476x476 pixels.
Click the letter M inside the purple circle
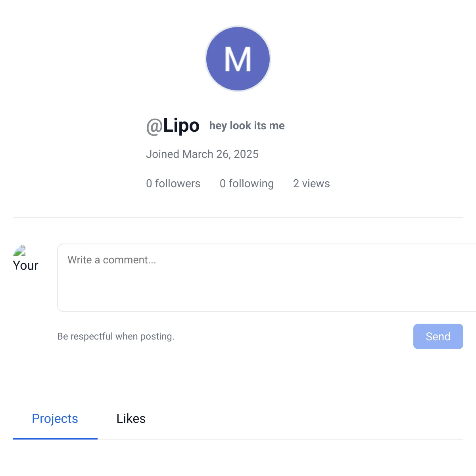pos(238,59)
